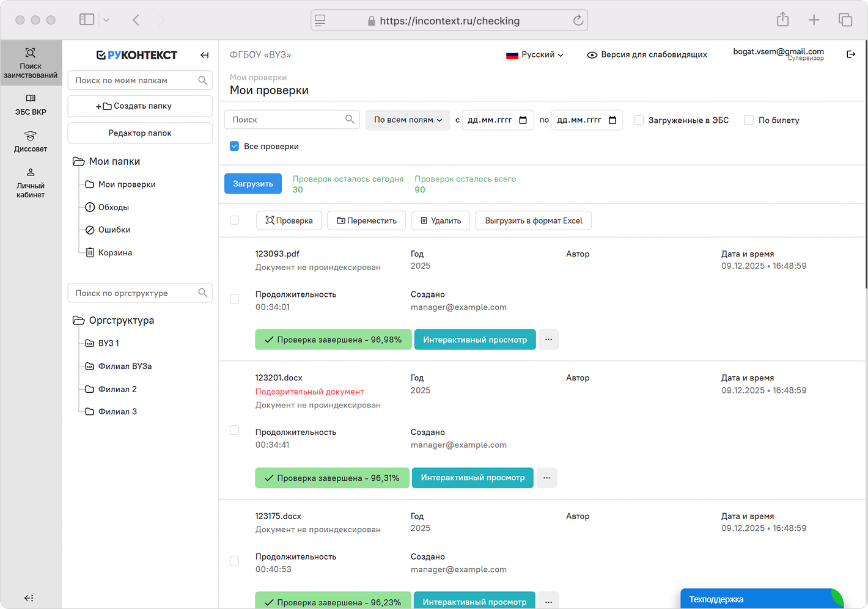Open Личный кабинет in sidebar
Image resolution: width=868 pixels, height=609 pixels.
pyautogui.click(x=31, y=182)
